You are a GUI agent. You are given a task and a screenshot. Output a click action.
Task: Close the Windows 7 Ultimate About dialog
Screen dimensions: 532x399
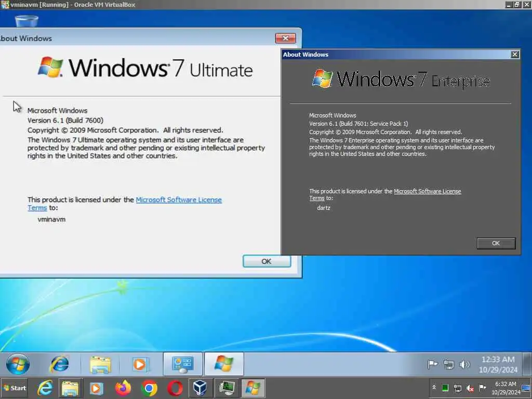click(x=285, y=38)
